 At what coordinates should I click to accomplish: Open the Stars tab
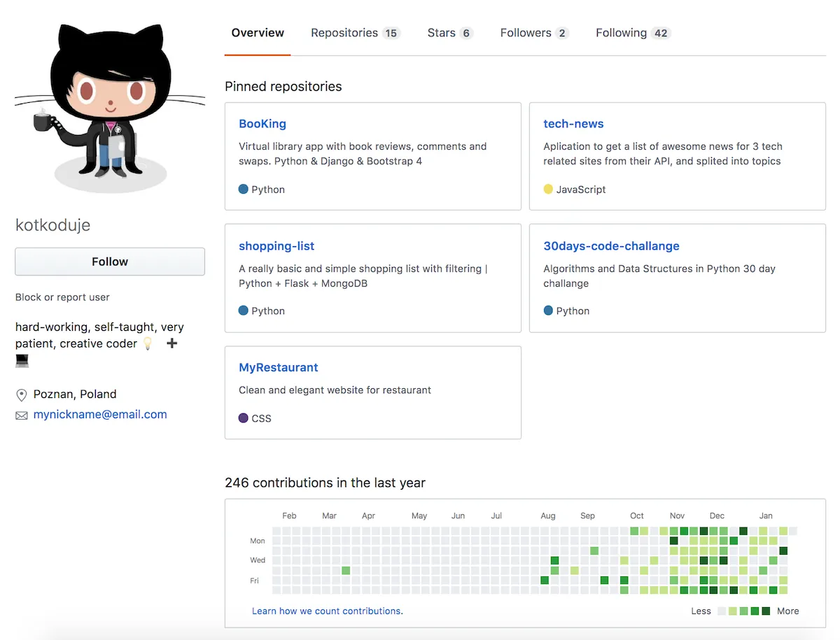click(450, 33)
